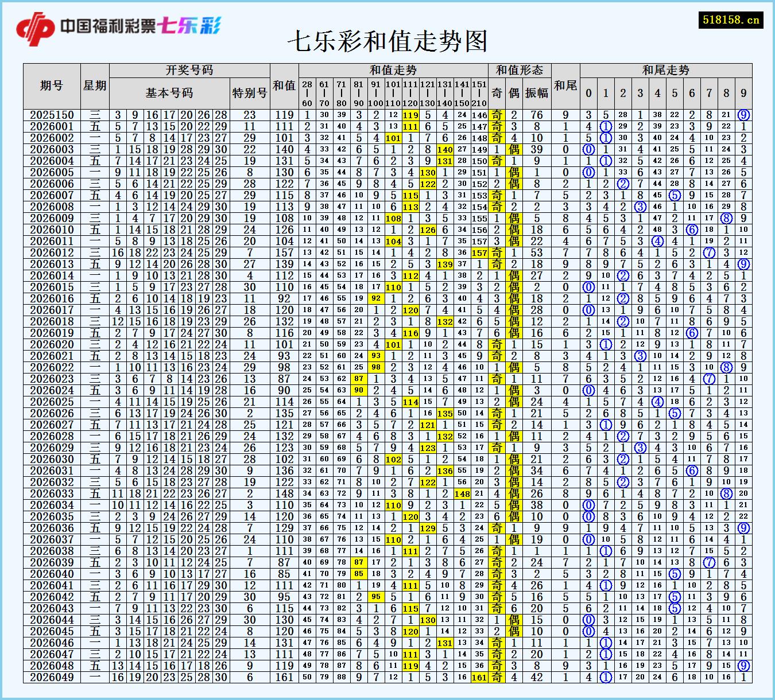The height and width of the screenshot is (700, 775).
Task: Click the 151–210 range column header
Action: (x=479, y=94)
